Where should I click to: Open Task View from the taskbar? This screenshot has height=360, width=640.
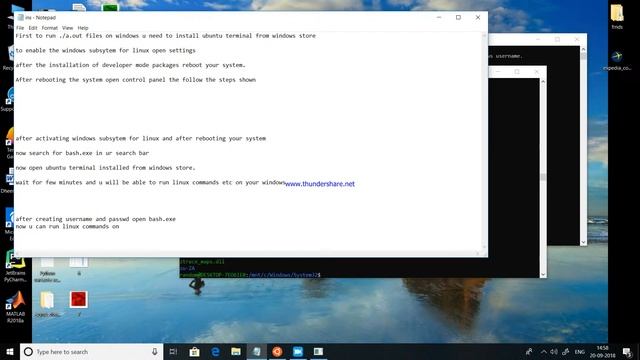pos(173,351)
